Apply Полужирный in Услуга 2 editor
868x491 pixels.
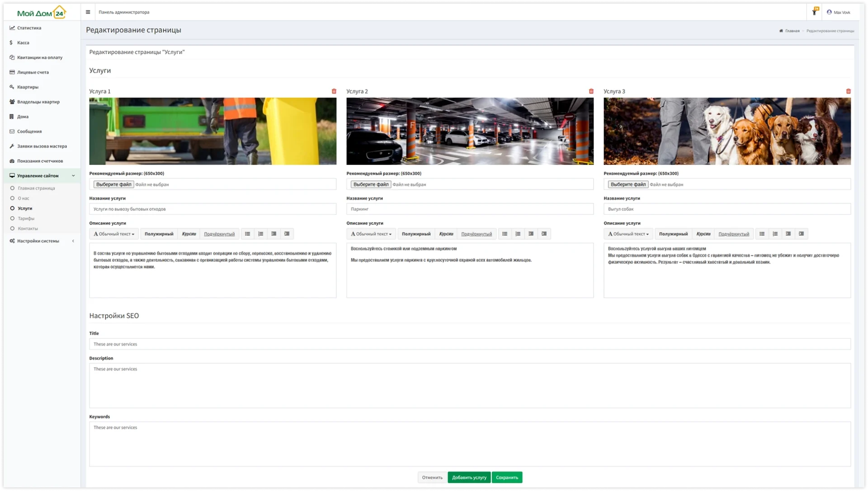tap(416, 234)
